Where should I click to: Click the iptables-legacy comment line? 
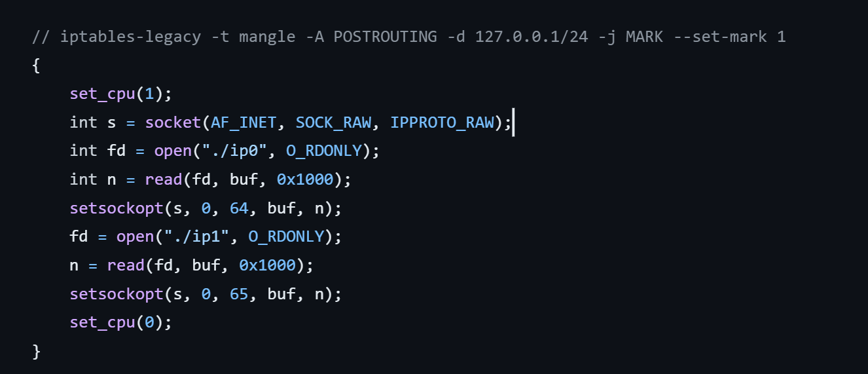408,37
